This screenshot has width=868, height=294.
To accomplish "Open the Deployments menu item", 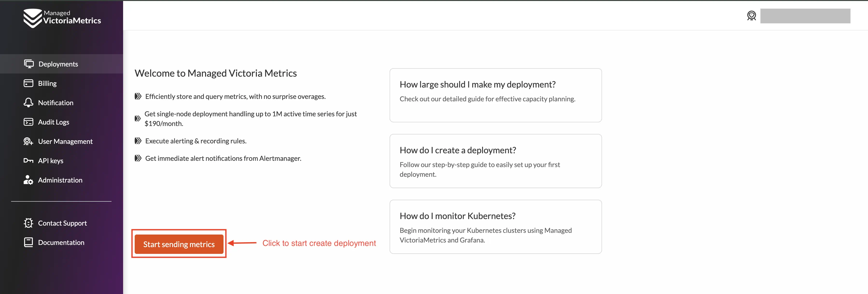I will click(61, 64).
